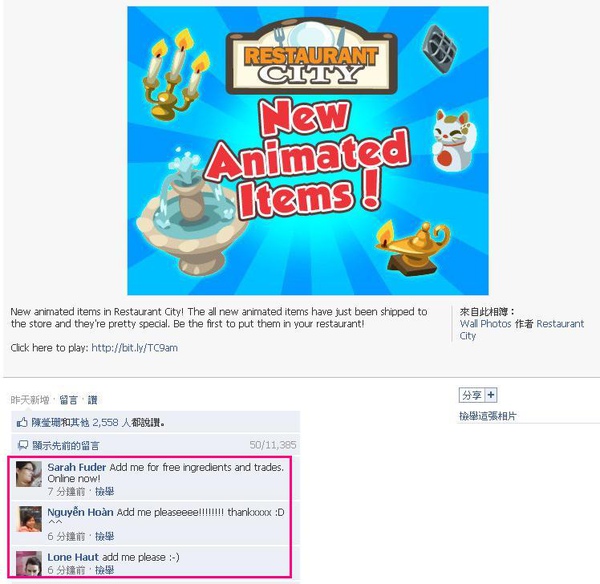
Task: Open Sarah Fuder's profile name link
Action: pos(77,467)
